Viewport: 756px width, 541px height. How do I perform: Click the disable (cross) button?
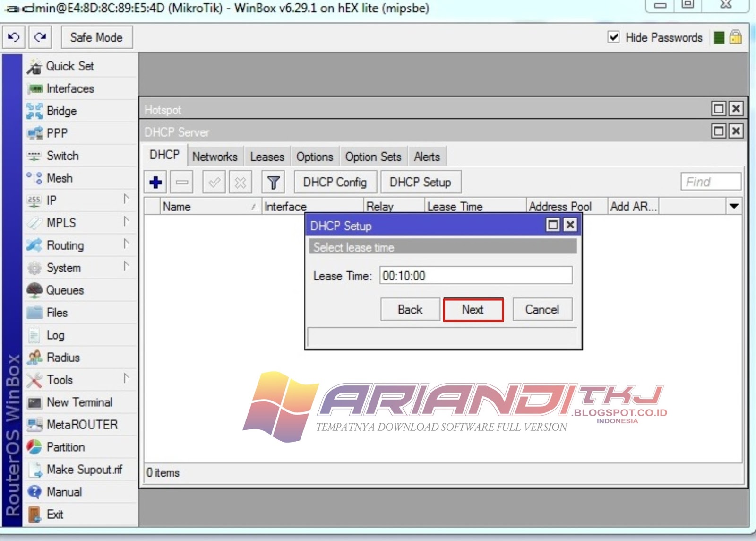241,182
